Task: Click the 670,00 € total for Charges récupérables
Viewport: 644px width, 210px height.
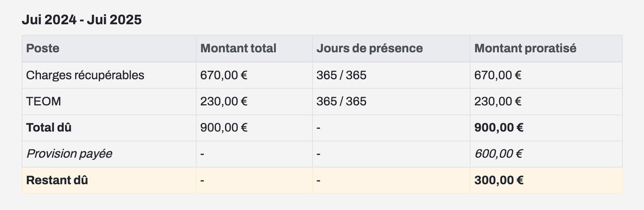Action: (x=224, y=75)
